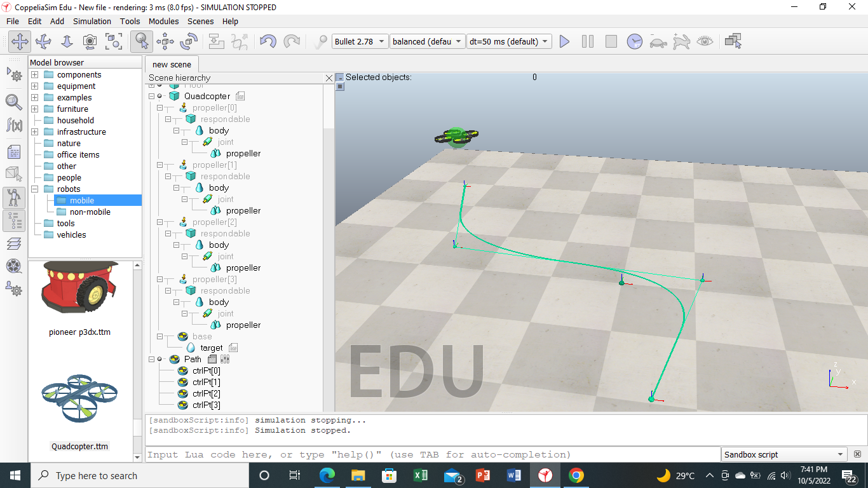Select the camera pan tool

click(20, 42)
